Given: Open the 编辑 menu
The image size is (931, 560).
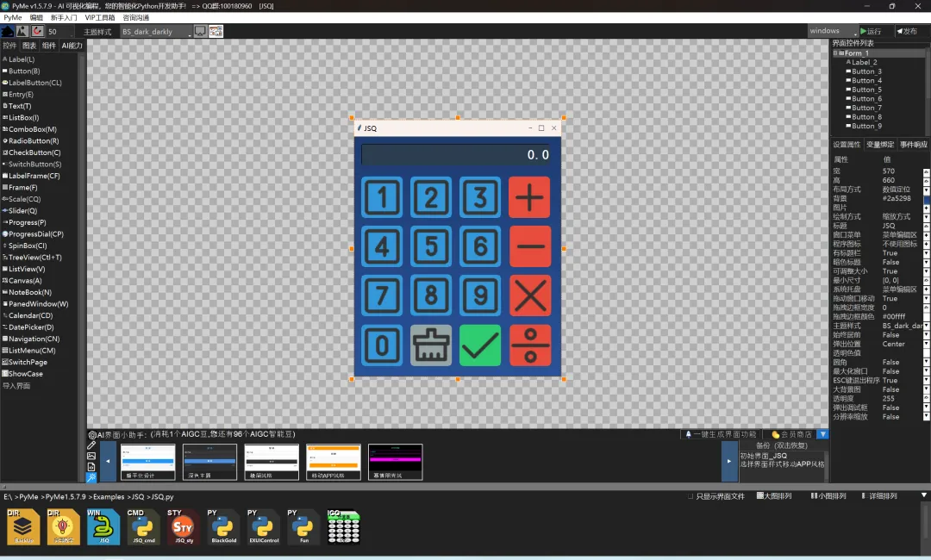Looking at the screenshot, I should pos(36,17).
